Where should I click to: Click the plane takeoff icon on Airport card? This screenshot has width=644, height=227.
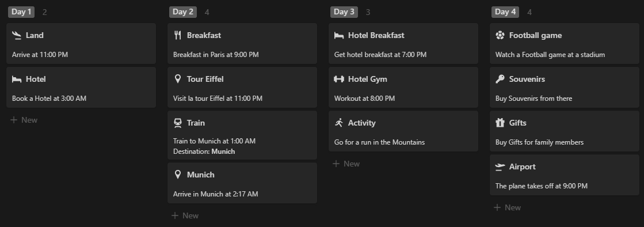point(500,167)
